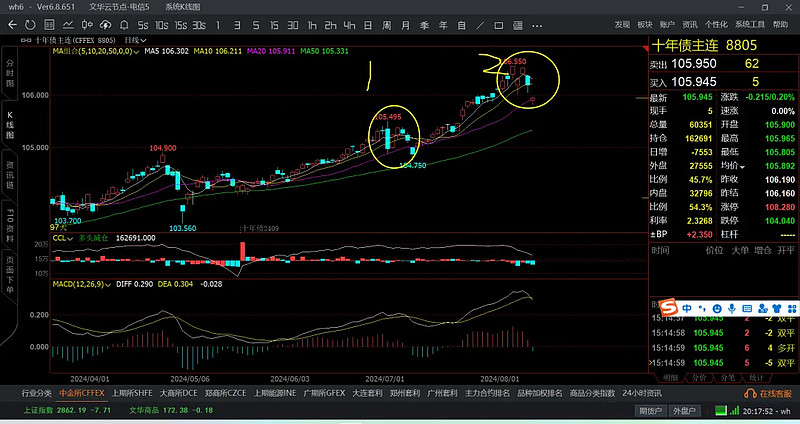Select the candlestick K-line chart icon

tap(87, 24)
